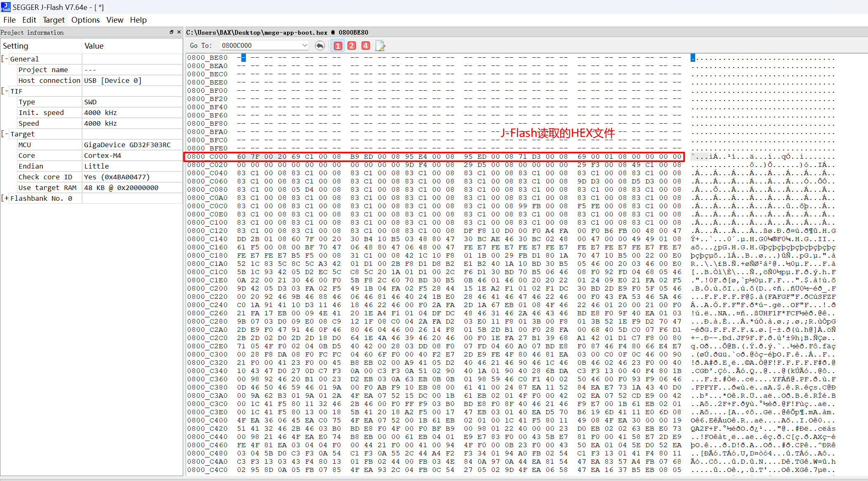This screenshot has height=481, width=868.
Task: Open the Options menu
Action: pyautogui.click(x=85, y=20)
